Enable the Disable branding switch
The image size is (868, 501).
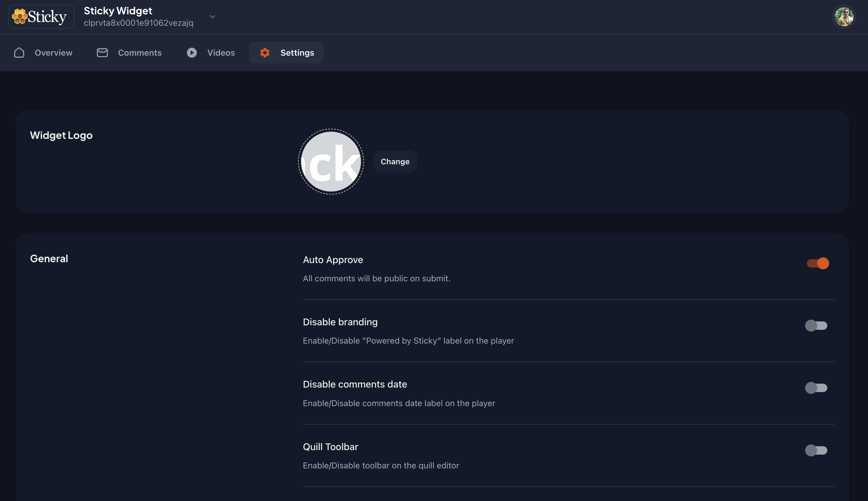click(816, 326)
